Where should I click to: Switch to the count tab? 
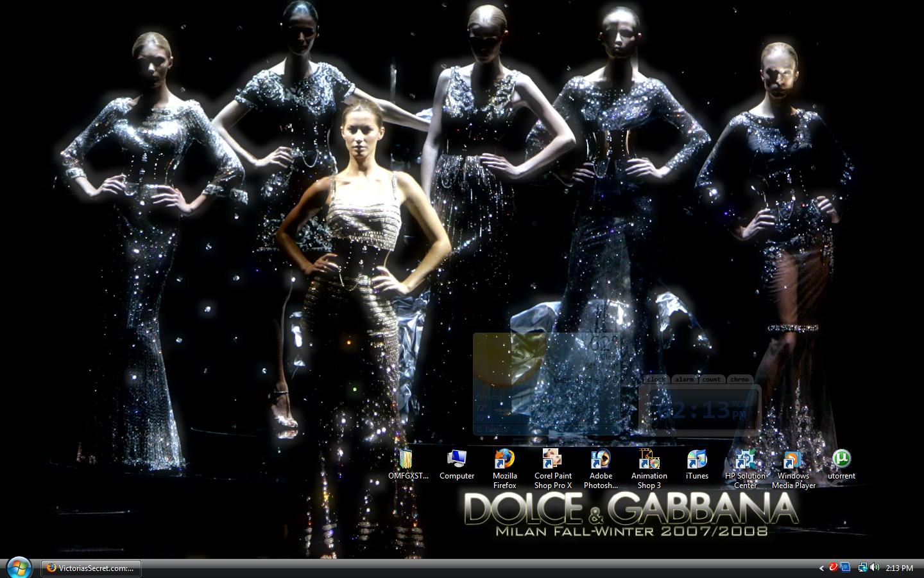[x=711, y=380]
